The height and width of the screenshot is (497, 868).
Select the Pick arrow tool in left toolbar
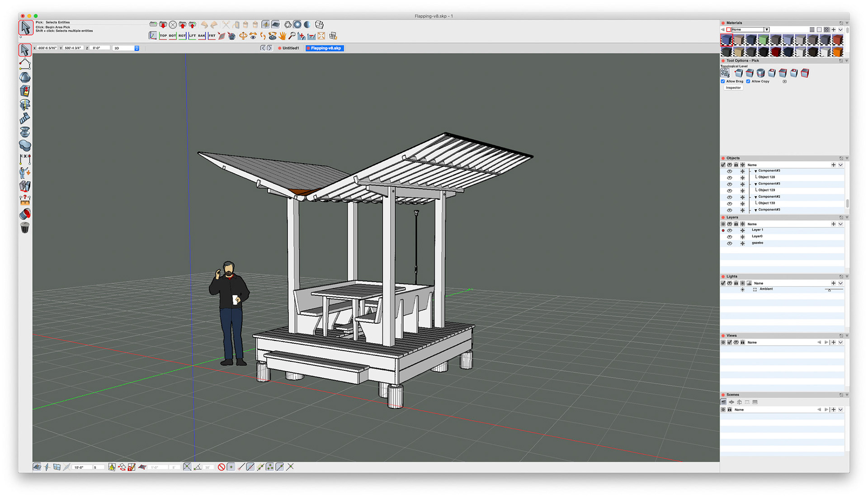(x=25, y=50)
